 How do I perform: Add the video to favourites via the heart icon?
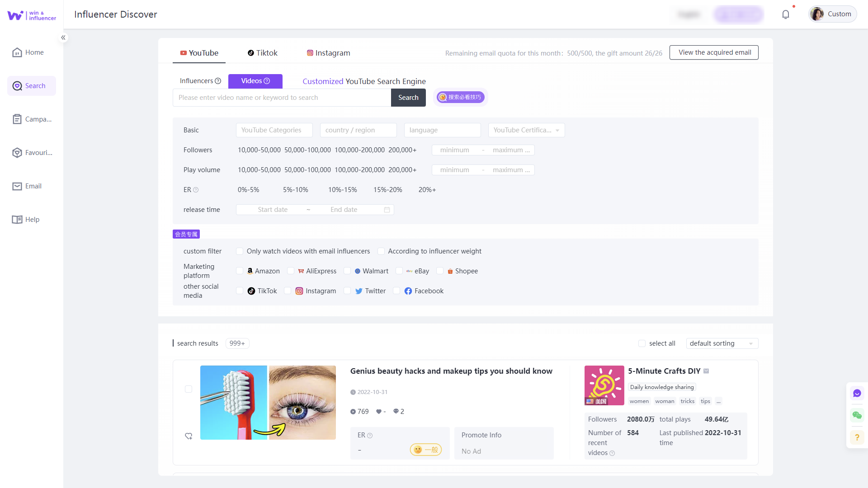pyautogui.click(x=189, y=436)
